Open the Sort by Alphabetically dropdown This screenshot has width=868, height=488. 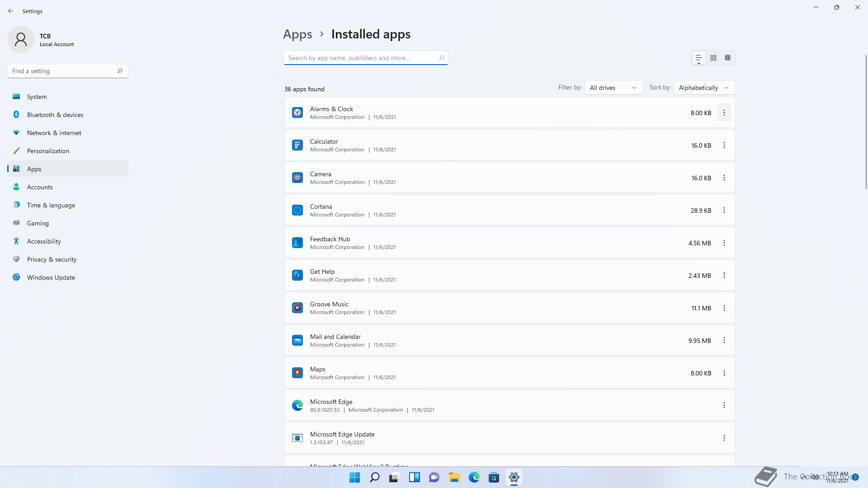click(704, 88)
